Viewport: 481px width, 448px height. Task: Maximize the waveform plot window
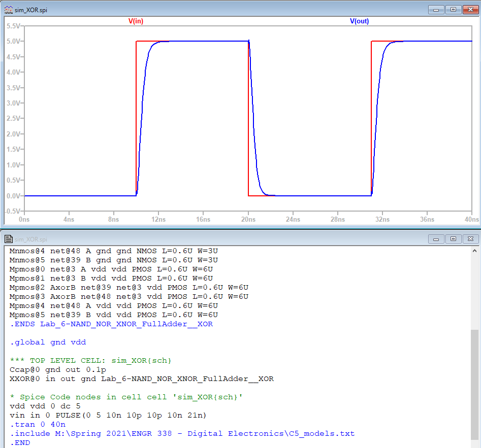(x=453, y=9)
